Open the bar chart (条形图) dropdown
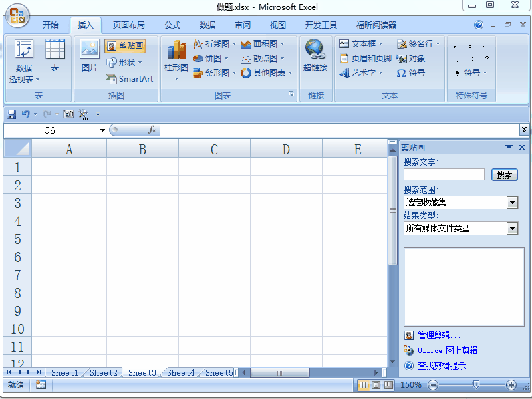Image resolution: width=532 pixels, height=399 pixels. 214,73
